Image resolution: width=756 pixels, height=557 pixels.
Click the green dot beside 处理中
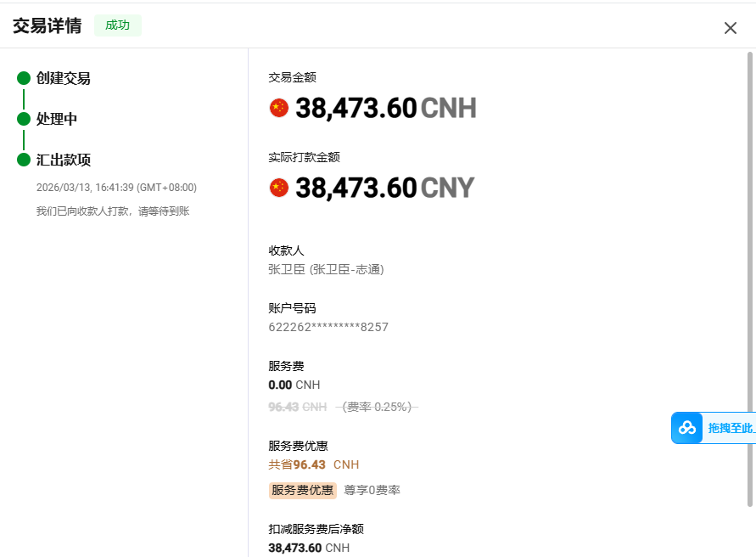(x=24, y=119)
